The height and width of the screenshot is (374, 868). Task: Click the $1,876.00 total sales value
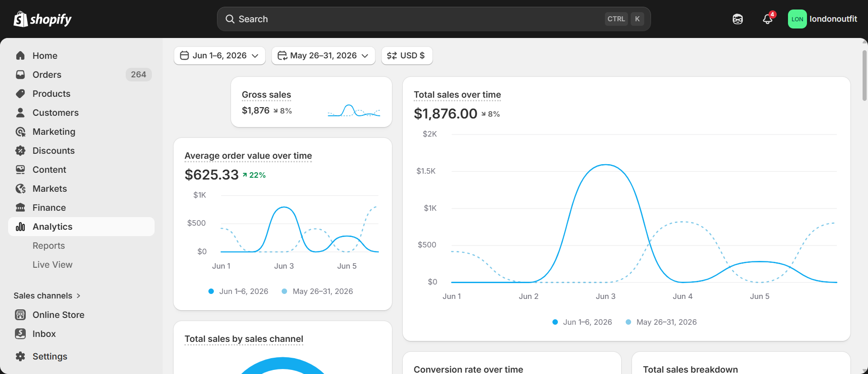pos(445,114)
